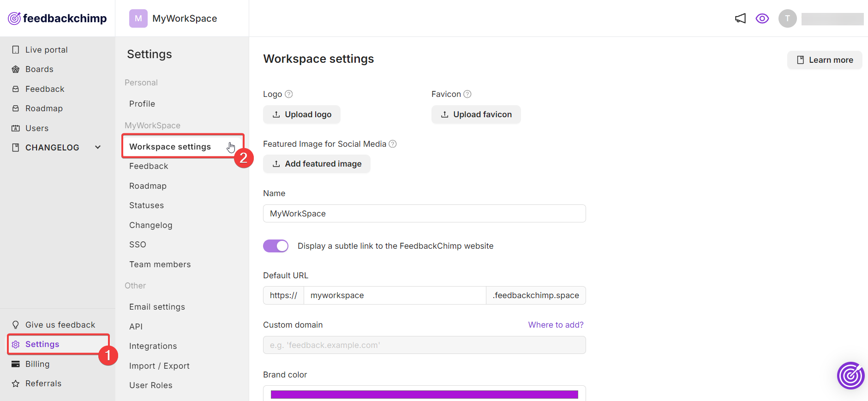This screenshot has width=868, height=401.
Task: Open the user avatar T
Action: (x=788, y=18)
